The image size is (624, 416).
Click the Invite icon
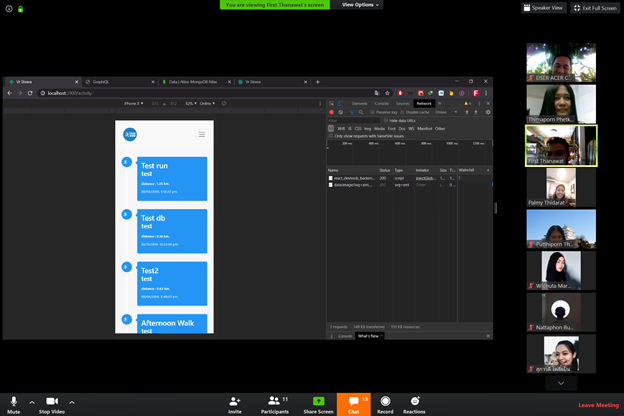(235, 401)
